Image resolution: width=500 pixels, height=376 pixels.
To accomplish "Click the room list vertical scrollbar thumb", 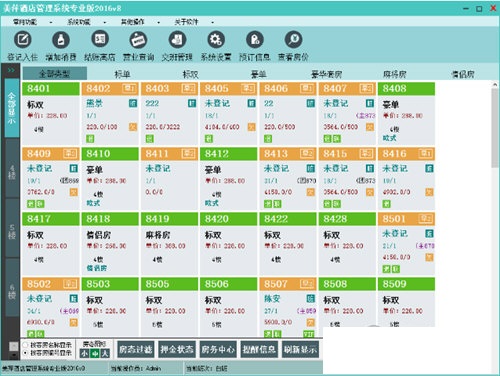I will pyautogui.click(x=495, y=128).
